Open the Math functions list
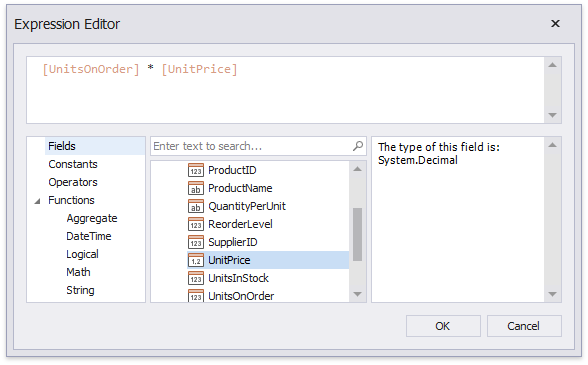 click(78, 272)
